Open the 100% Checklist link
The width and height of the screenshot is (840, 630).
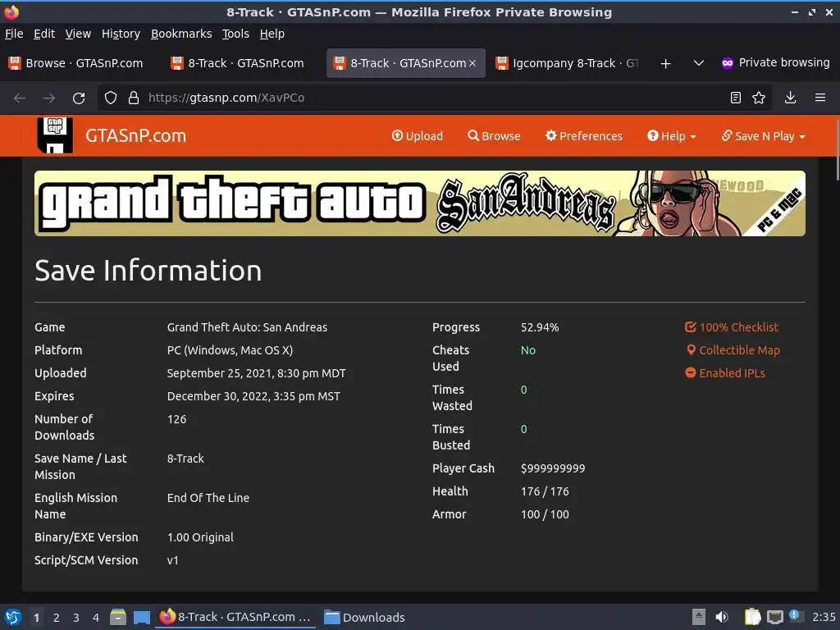tap(731, 327)
